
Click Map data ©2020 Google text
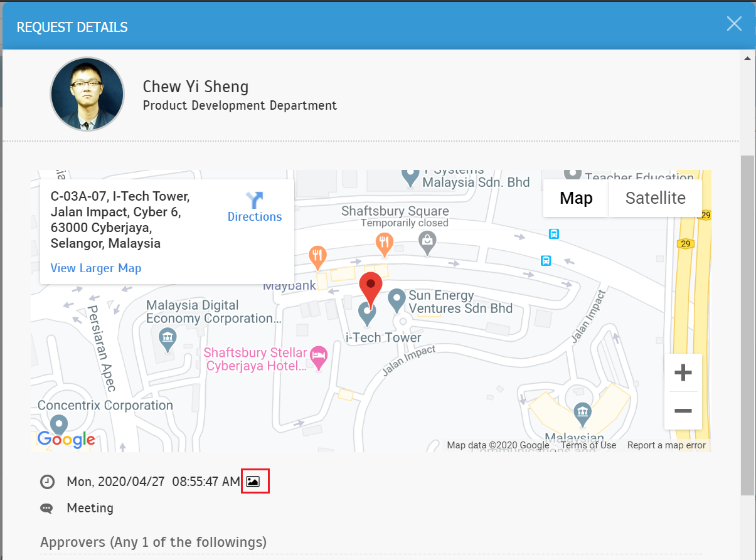click(x=498, y=445)
